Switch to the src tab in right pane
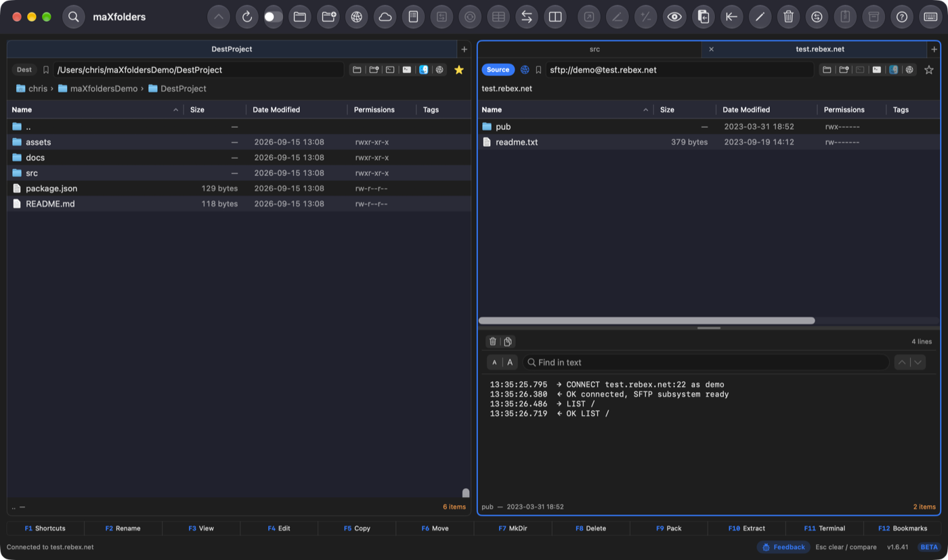Screen dimensions: 948x560 594,49
